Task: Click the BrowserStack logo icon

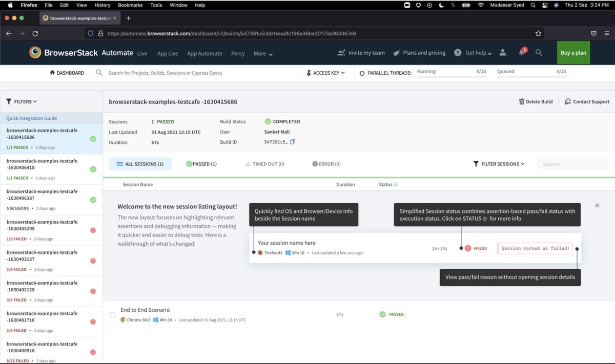Action: coord(35,53)
